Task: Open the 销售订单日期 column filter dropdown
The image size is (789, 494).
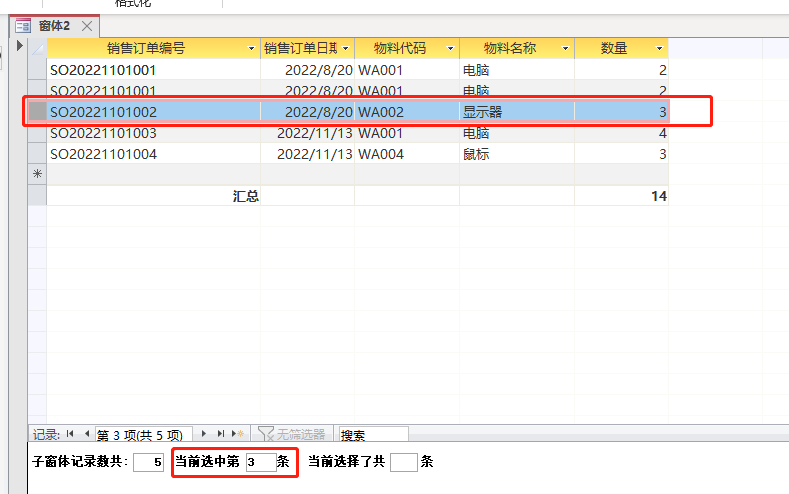Action: 346,49
